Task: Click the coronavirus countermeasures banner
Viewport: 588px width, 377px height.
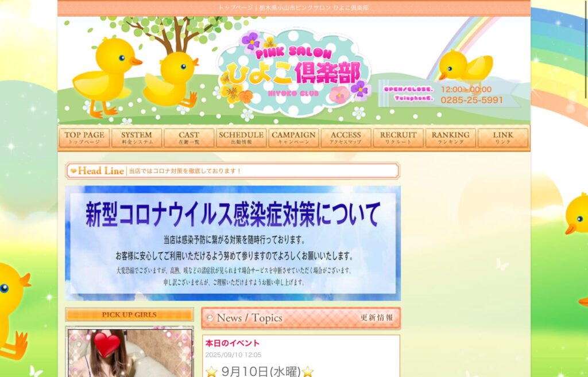Action: [x=233, y=243]
